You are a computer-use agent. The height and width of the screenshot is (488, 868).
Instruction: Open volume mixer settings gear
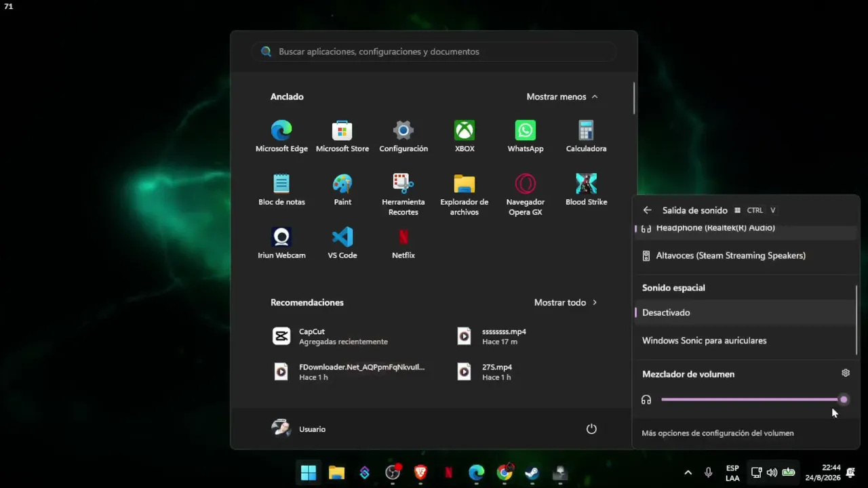coord(846,373)
